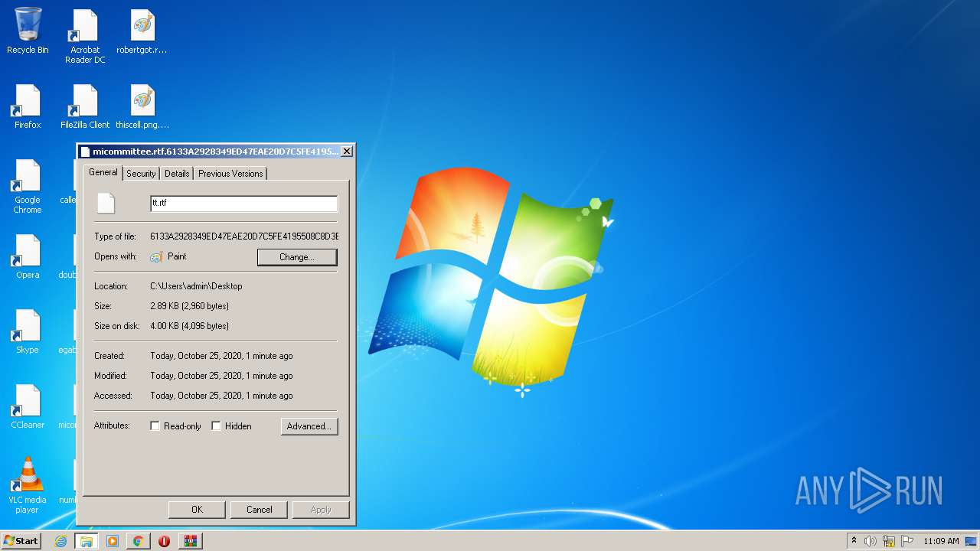The image size is (980, 551).
Task: Launch Google Chrome desktop shortcut
Action: pos(28,186)
